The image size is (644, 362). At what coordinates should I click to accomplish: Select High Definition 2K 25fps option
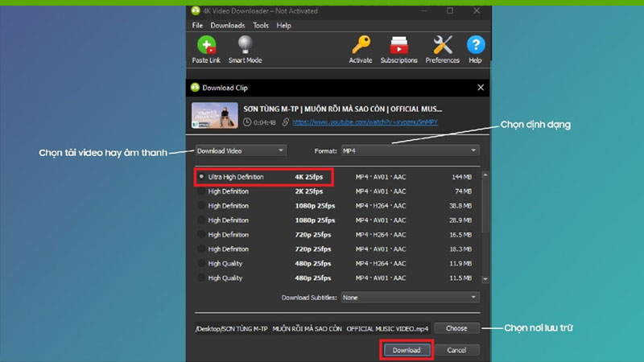[x=200, y=191]
